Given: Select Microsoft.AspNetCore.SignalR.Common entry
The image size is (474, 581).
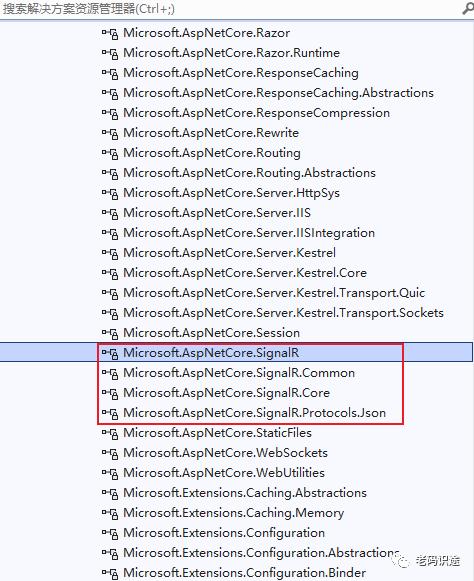Looking at the screenshot, I should (x=239, y=373).
